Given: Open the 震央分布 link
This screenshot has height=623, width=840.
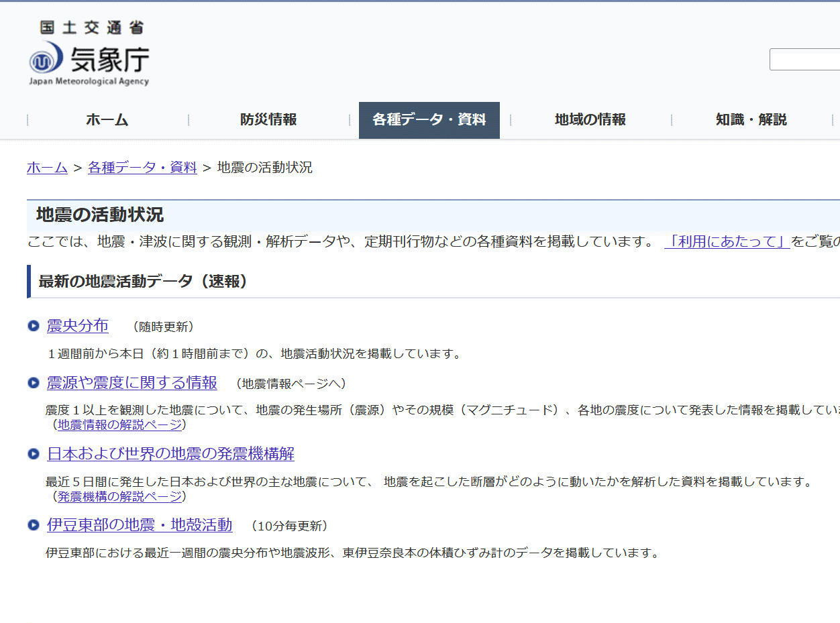Looking at the screenshot, I should (x=77, y=326).
